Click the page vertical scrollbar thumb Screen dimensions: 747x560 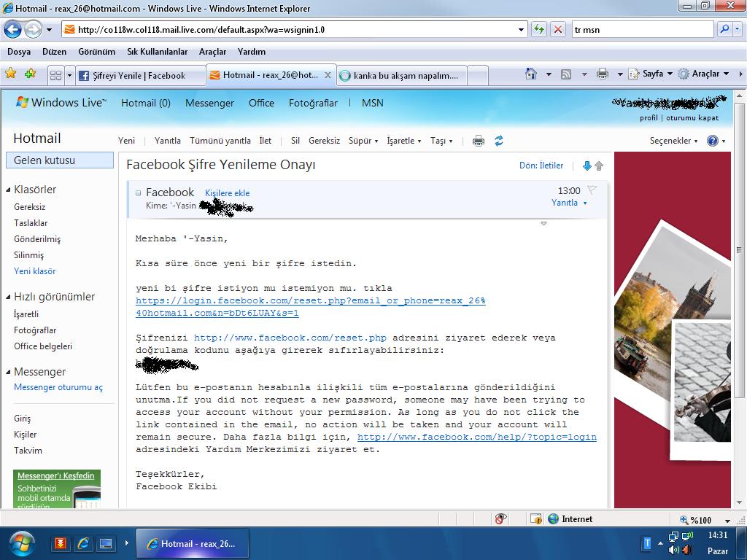pyautogui.click(x=739, y=249)
